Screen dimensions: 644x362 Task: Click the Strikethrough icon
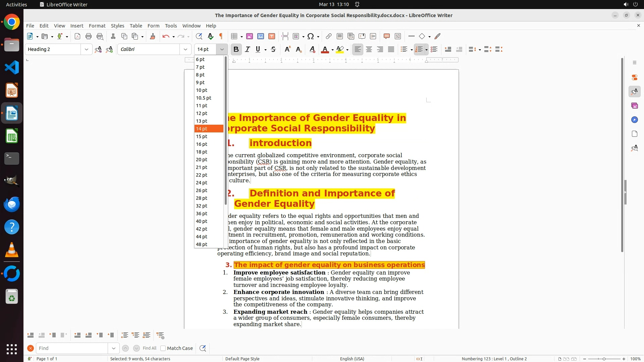coord(273,49)
